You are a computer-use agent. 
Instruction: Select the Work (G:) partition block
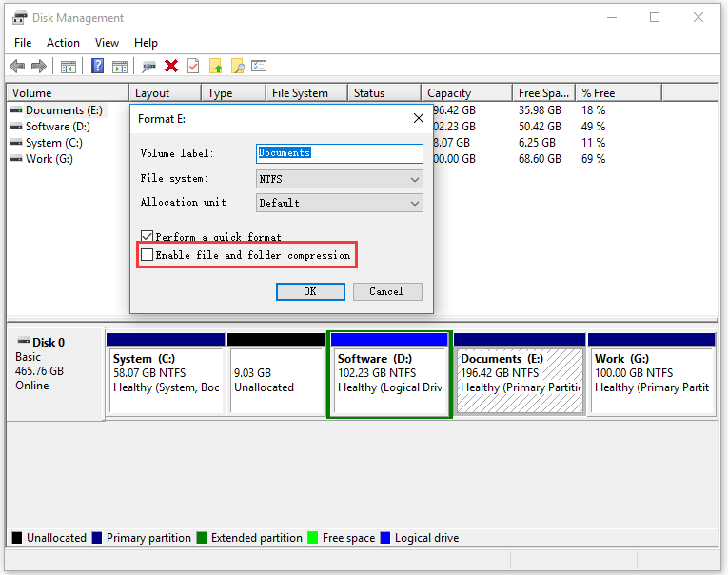(651, 373)
